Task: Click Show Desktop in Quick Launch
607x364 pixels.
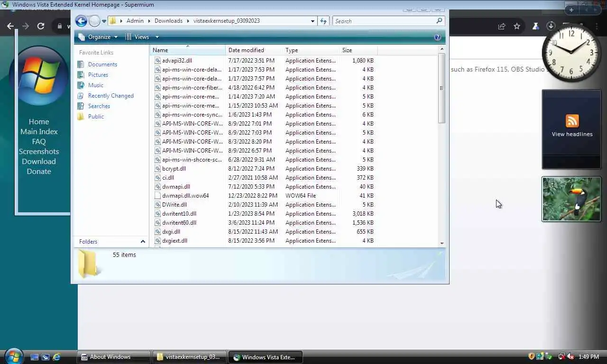Action: [x=34, y=357]
